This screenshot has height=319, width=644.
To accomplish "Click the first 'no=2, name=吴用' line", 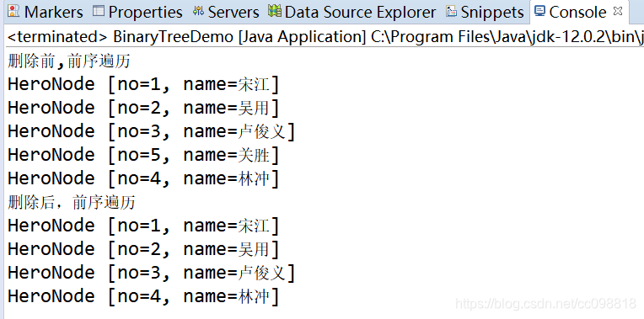I will coord(143,108).
